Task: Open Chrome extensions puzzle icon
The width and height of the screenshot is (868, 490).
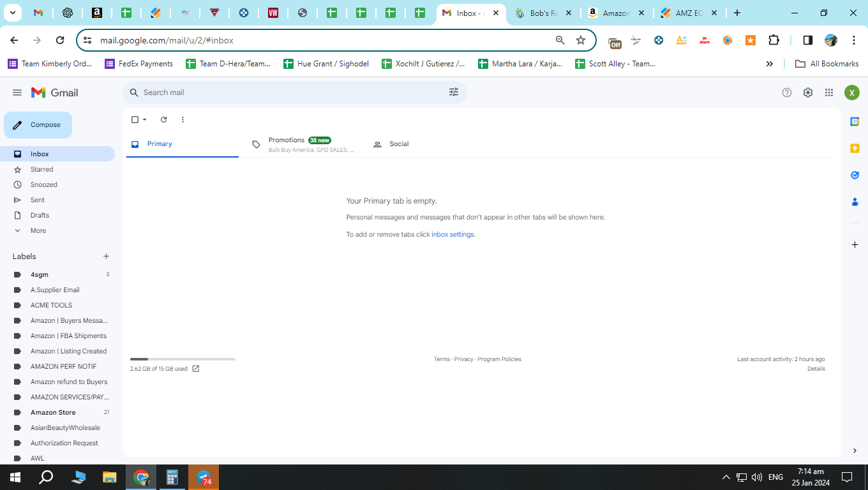Action: pos(774,40)
